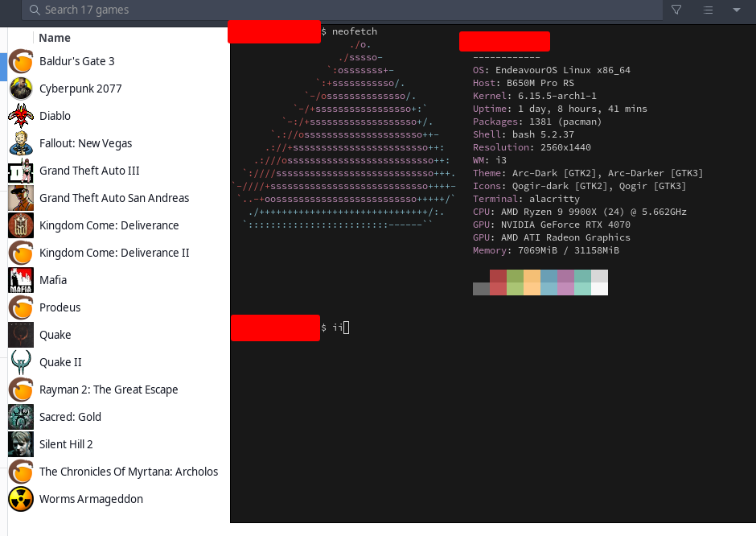The height and width of the screenshot is (536, 756).
Task: Select the Quake title text
Action: pyautogui.click(x=55, y=335)
